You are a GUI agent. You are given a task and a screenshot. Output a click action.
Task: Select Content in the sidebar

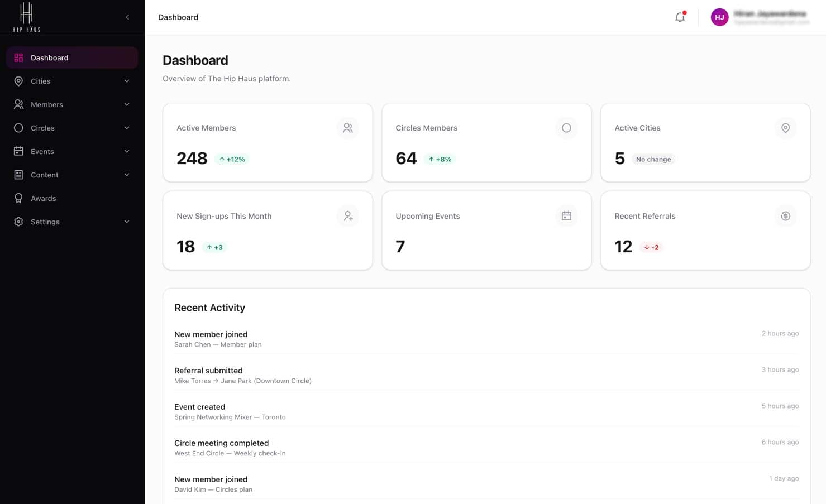[x=72, y=175]
